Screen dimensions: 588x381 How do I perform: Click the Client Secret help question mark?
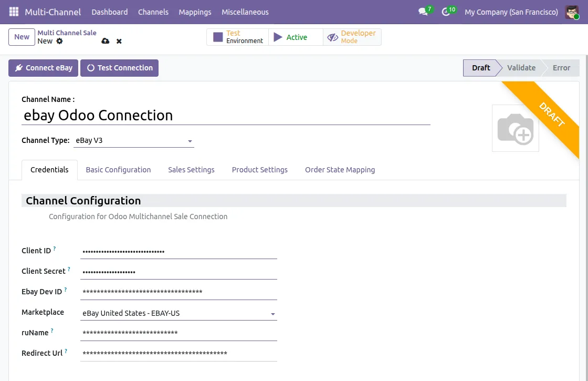69,269
